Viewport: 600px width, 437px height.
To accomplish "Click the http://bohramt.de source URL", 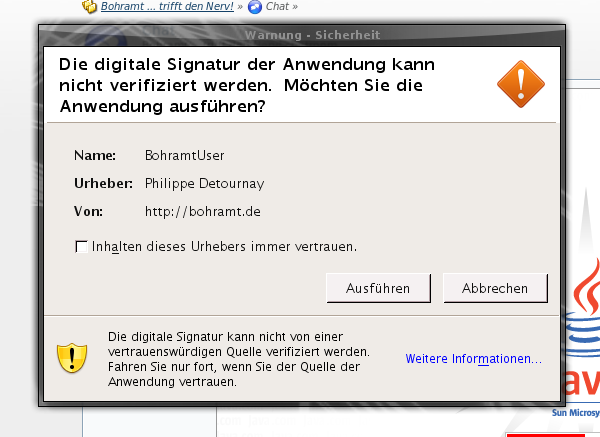I will 188,211.
